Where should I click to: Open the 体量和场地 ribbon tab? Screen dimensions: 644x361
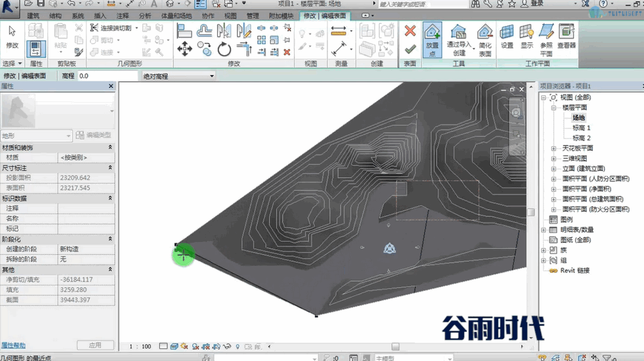176,16
